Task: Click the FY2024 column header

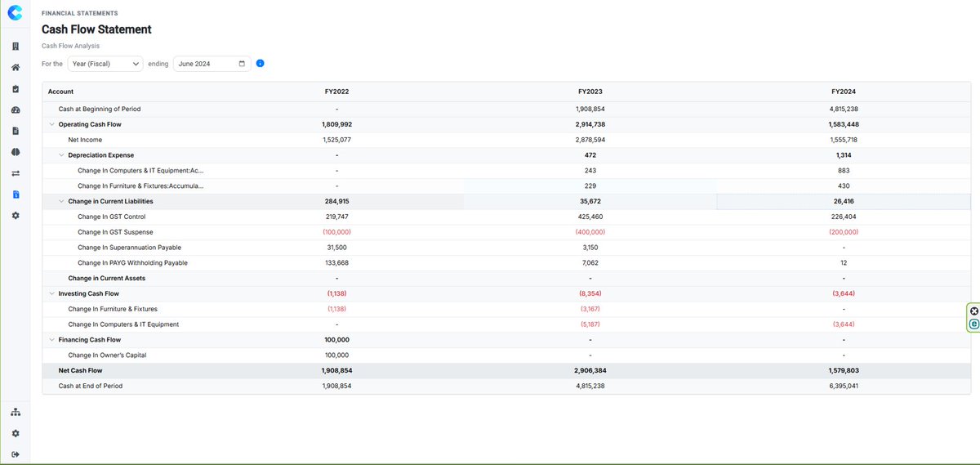Action: click(x=844, y=92)
